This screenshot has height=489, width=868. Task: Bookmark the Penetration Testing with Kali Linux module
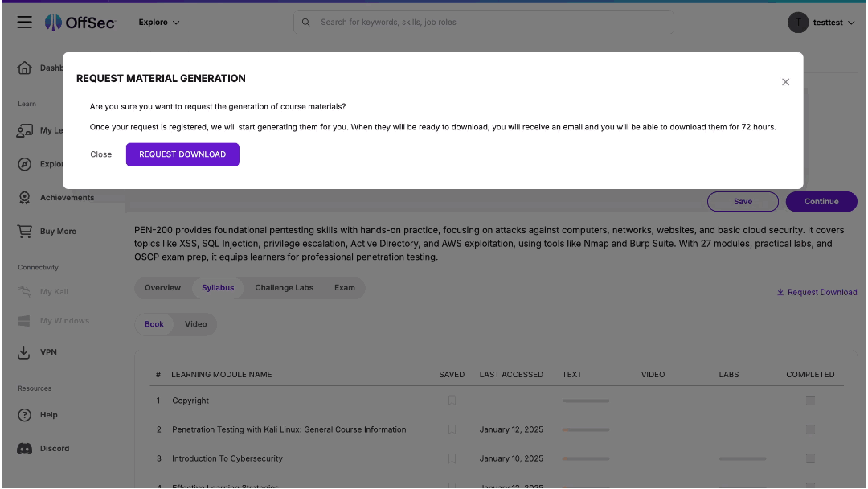pos(452,429)
